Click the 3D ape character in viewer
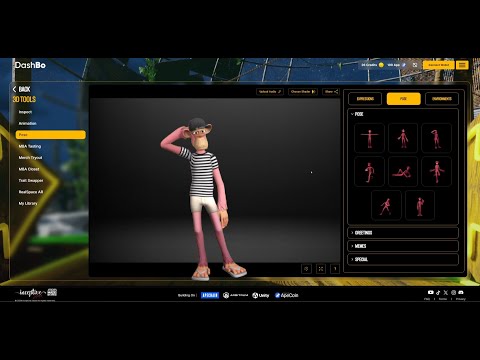This screenshot has width=480, height=360. (203, 198)
